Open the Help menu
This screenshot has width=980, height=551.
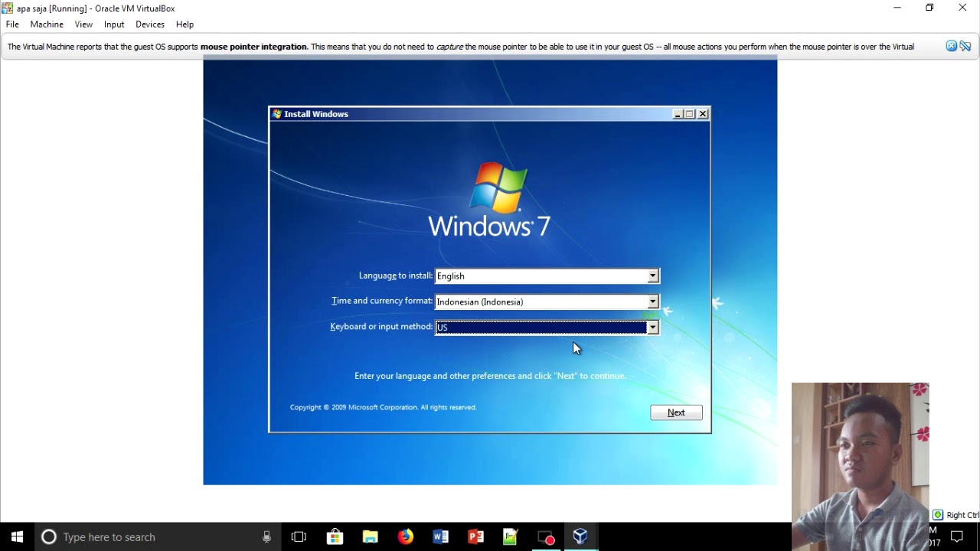tap(185, 24)
